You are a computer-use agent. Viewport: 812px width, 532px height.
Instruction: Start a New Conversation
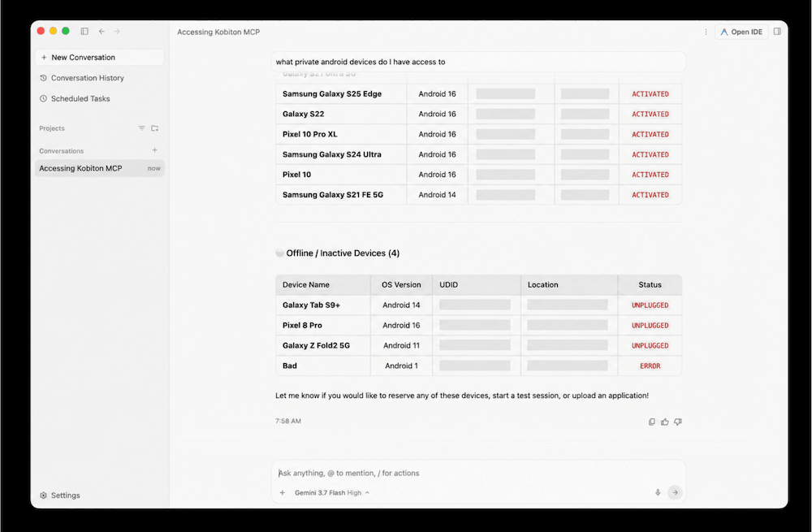[x=99, y=58]
